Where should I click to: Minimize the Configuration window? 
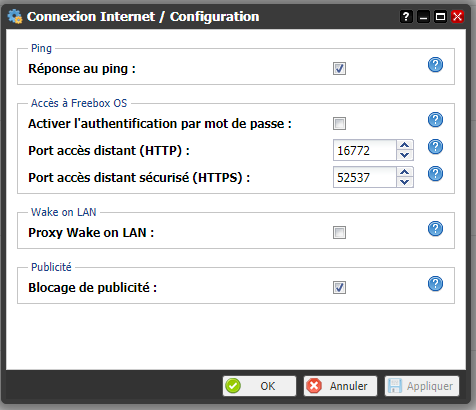tap(423, 16)
